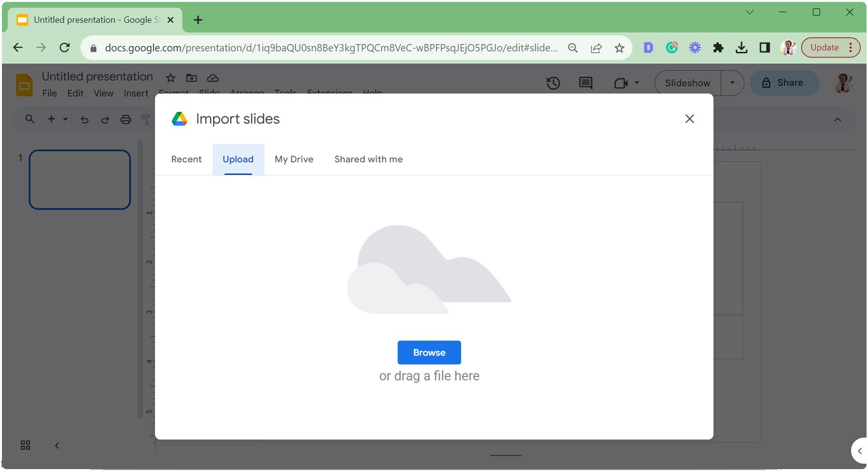Go forward in browser
Screen dimensions: 868x472
(41, 47)
